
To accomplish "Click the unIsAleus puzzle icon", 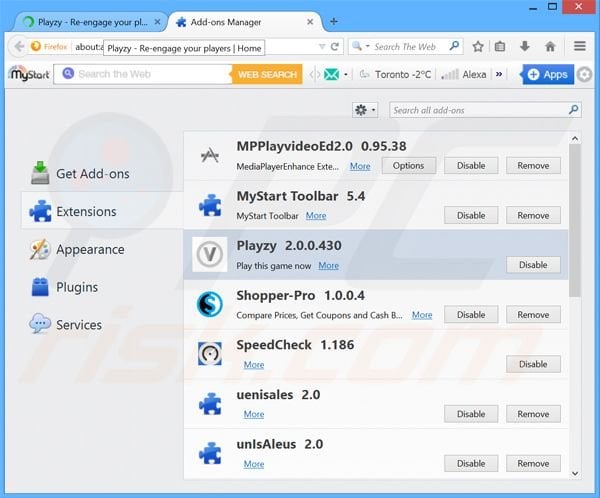I will point(210,453).
